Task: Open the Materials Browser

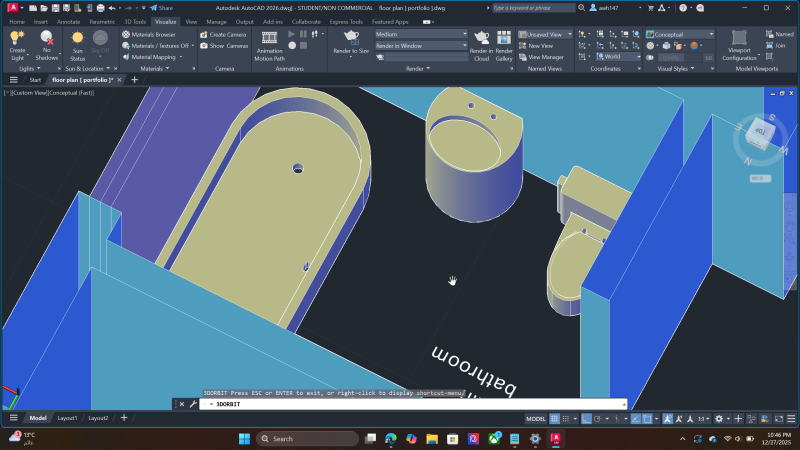Action: pos(152,34)
